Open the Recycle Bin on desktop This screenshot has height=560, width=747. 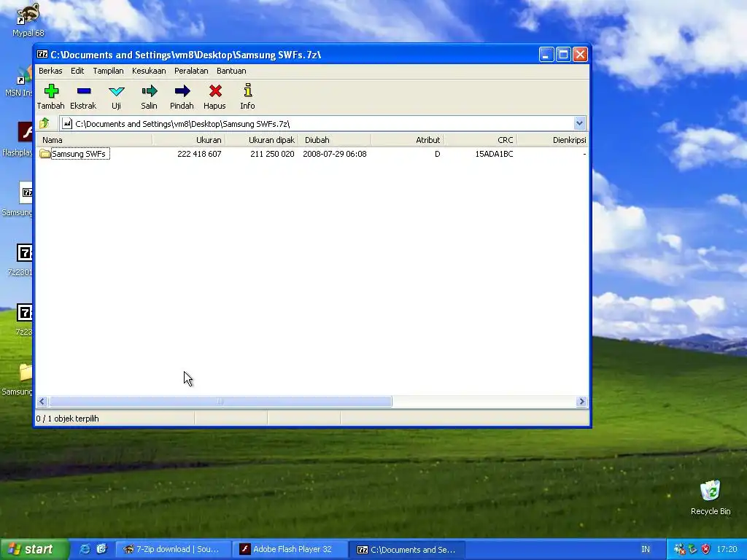point(711,497)
